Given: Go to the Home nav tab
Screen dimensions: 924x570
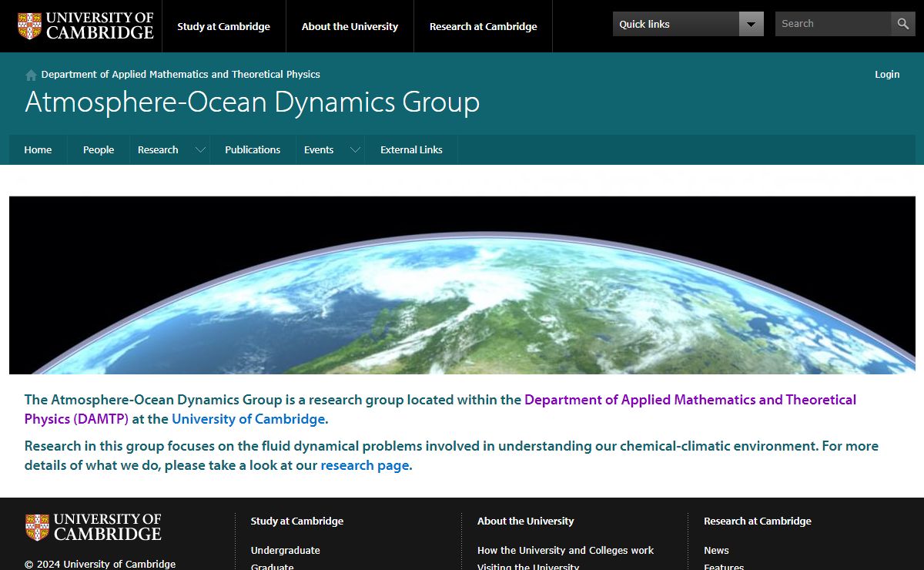Looking at the screenshot, I should (x=38, y=150).
